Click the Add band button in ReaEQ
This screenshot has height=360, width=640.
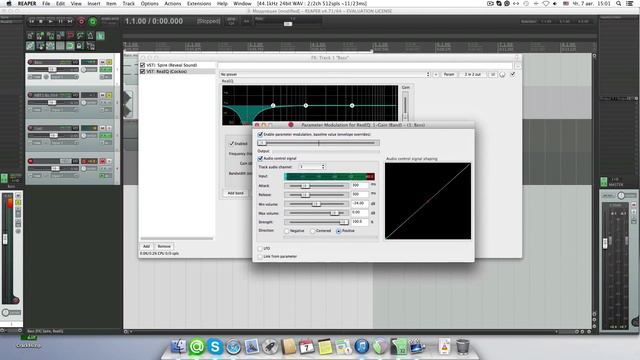tap(236, 193)
